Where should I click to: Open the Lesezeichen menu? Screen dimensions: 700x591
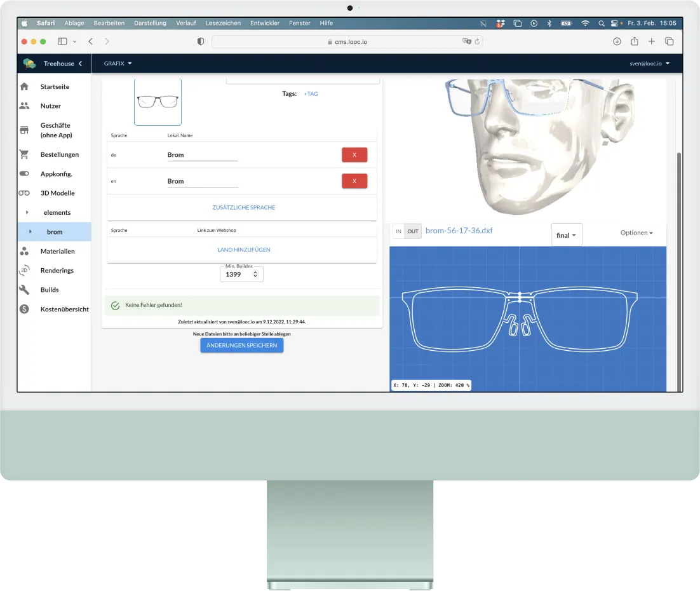(223, 24)
